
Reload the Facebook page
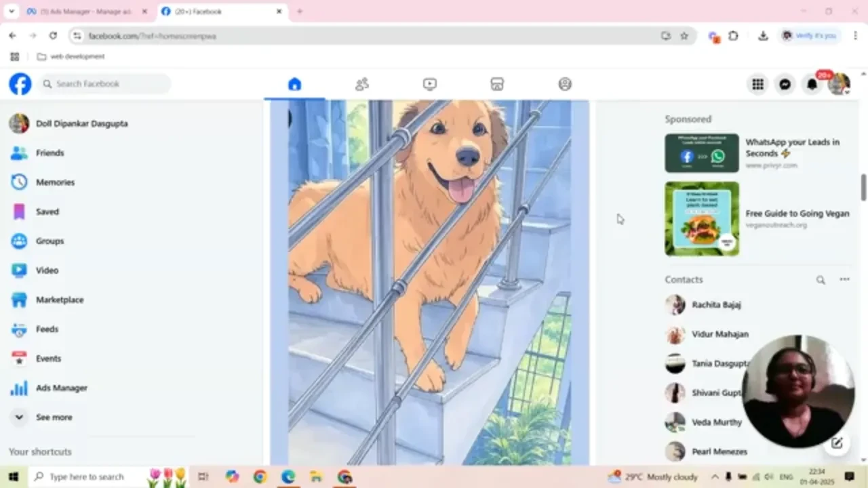click(x=53, y=36)
